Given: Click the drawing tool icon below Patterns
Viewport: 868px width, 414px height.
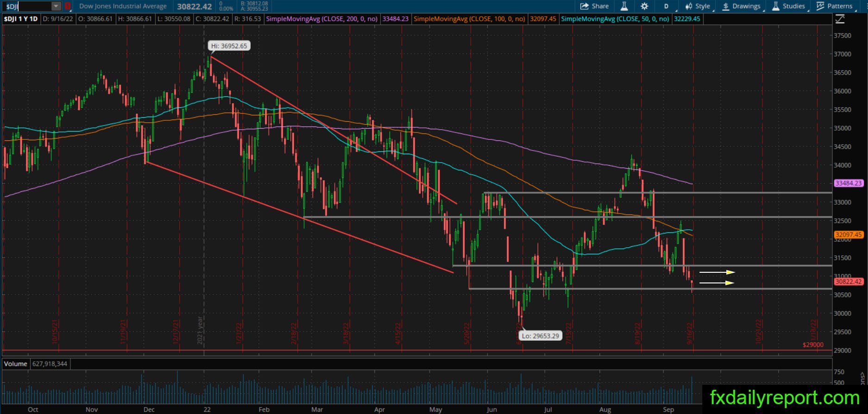Looking at the screenshot, I should pos(840,19).
